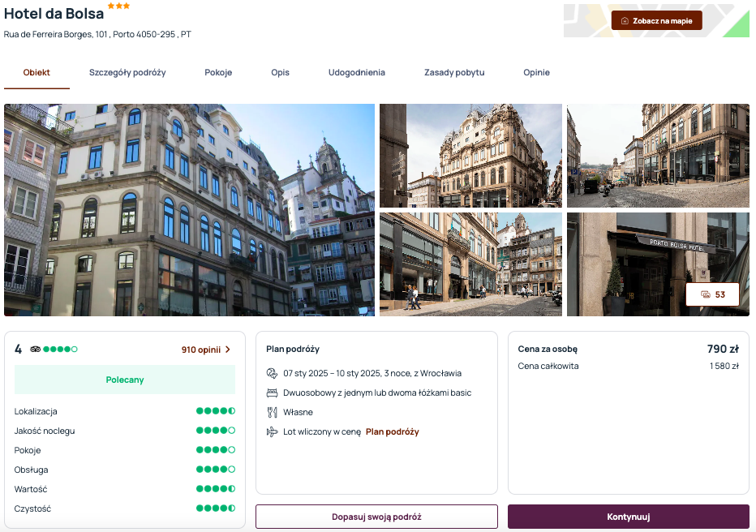The height and width of the screenshot is (532, 756).
Task: Open the cobblestone square hotel photo
Action: point(658,156)
